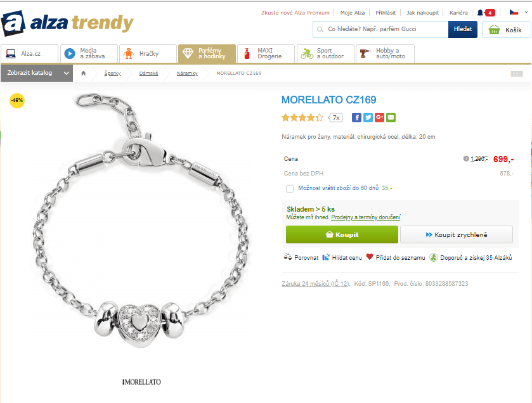
Task: Go to home breadcrumb icon
Action: tap(84, 74)
